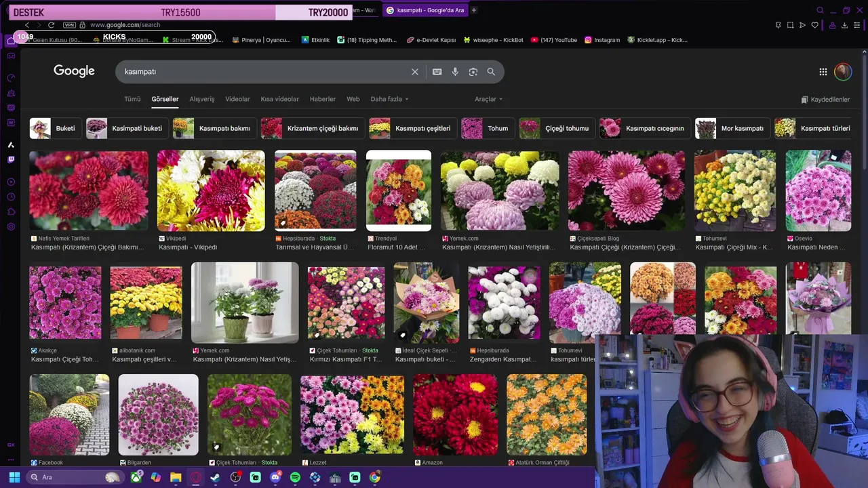
Task: Click inside the kasımpatı search input field
Action: (x=264, y=72)
